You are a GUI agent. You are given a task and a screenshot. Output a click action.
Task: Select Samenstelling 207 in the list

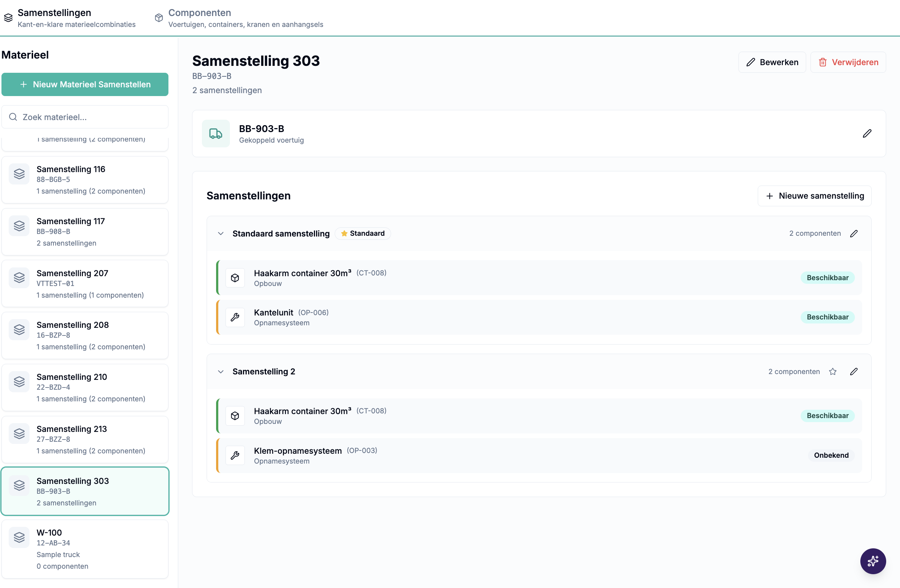point(85,283)
